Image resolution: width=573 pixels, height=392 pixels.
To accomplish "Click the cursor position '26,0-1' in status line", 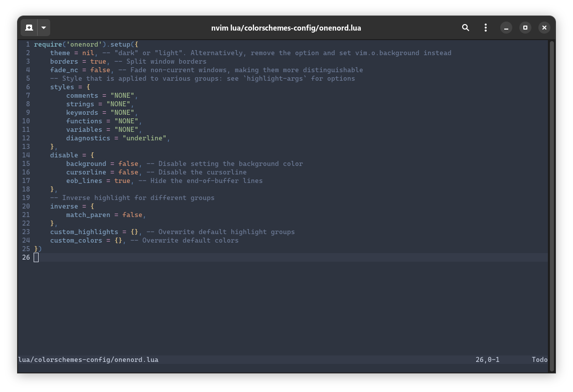I will (488, 360).
